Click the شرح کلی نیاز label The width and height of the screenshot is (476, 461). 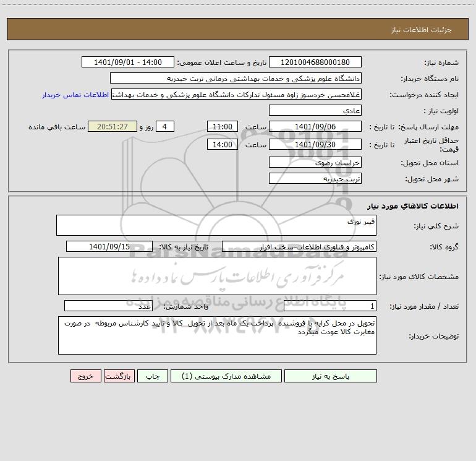436,226
